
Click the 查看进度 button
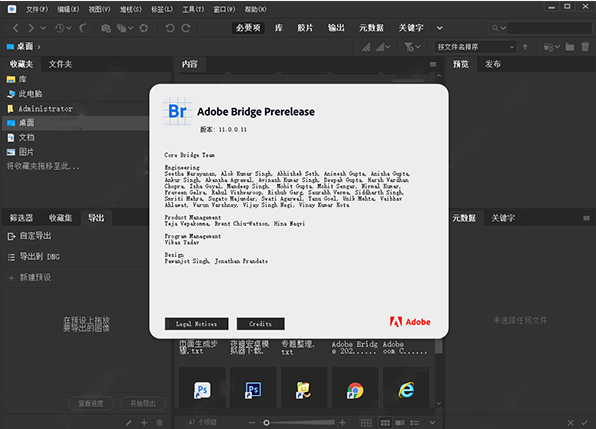pos(91,404)
